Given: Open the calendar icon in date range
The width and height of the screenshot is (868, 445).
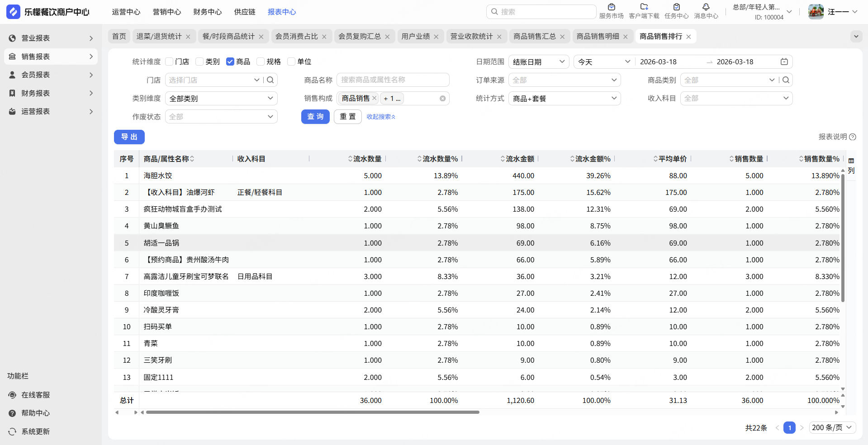Looking at the screenshot, I should click(784, 62).
